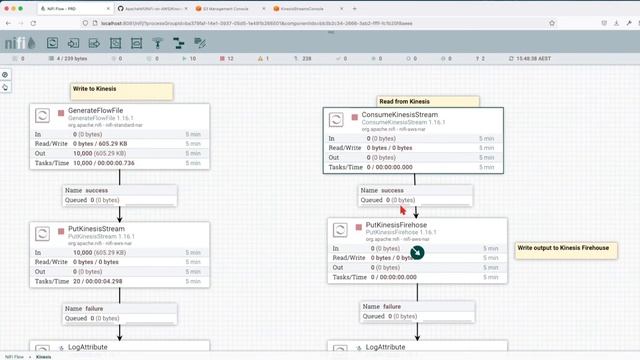The image size is (640, 360).
Task: Open the browser downloads icon
Action: (x=616, y=23)
